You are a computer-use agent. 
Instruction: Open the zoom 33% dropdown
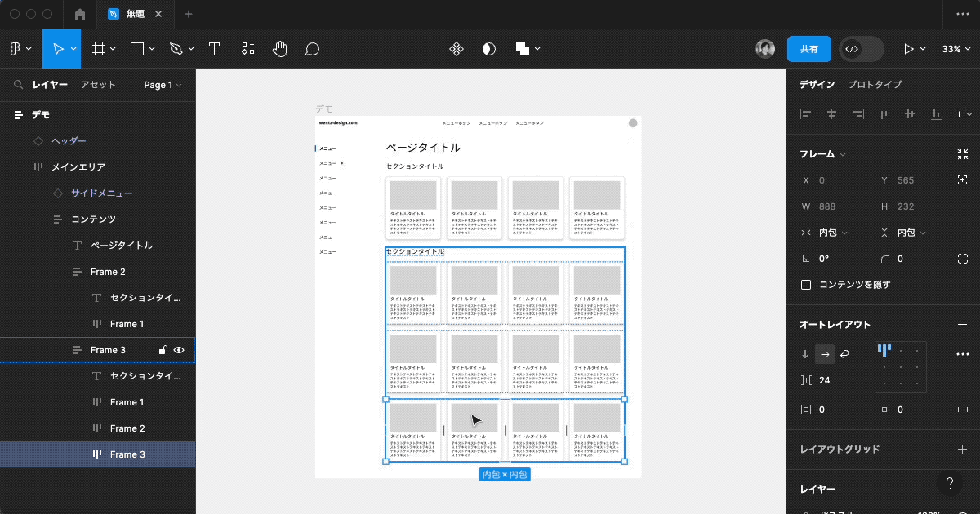pyautogui.click(x=955, y=49)
